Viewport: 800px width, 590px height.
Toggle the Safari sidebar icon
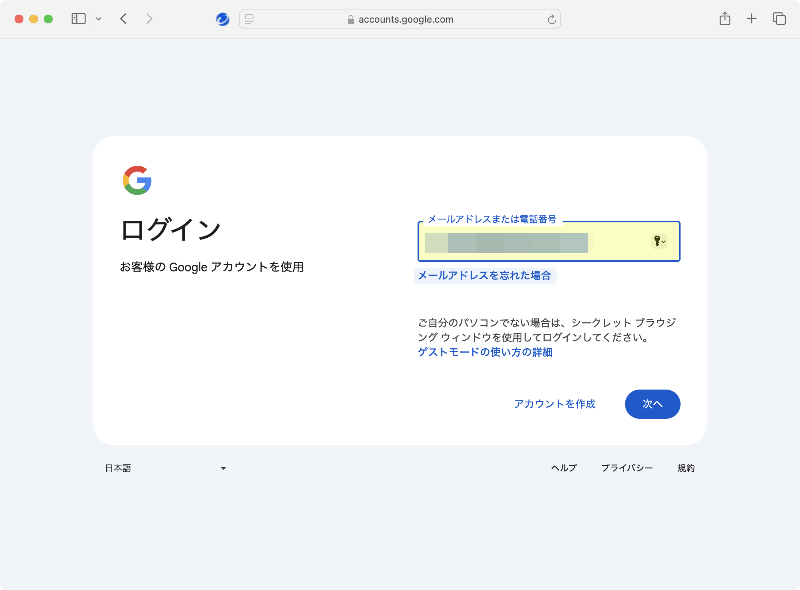point(79,19)
